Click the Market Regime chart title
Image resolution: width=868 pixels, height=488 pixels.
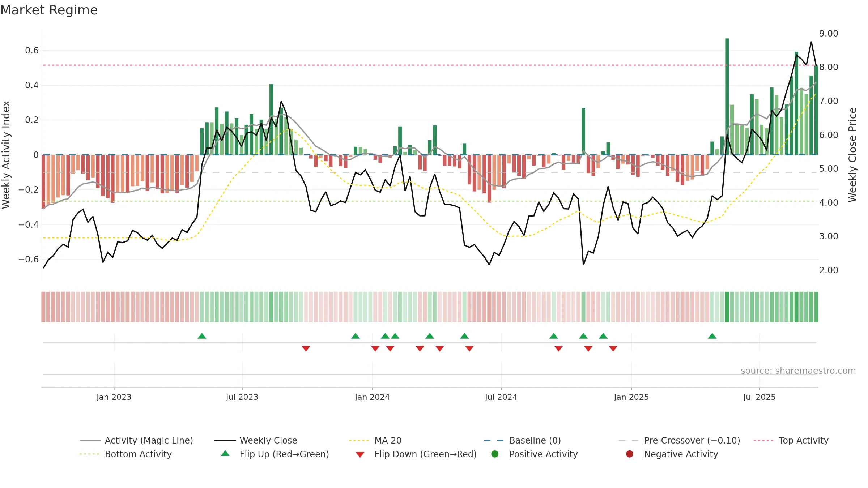coord(49,10)
